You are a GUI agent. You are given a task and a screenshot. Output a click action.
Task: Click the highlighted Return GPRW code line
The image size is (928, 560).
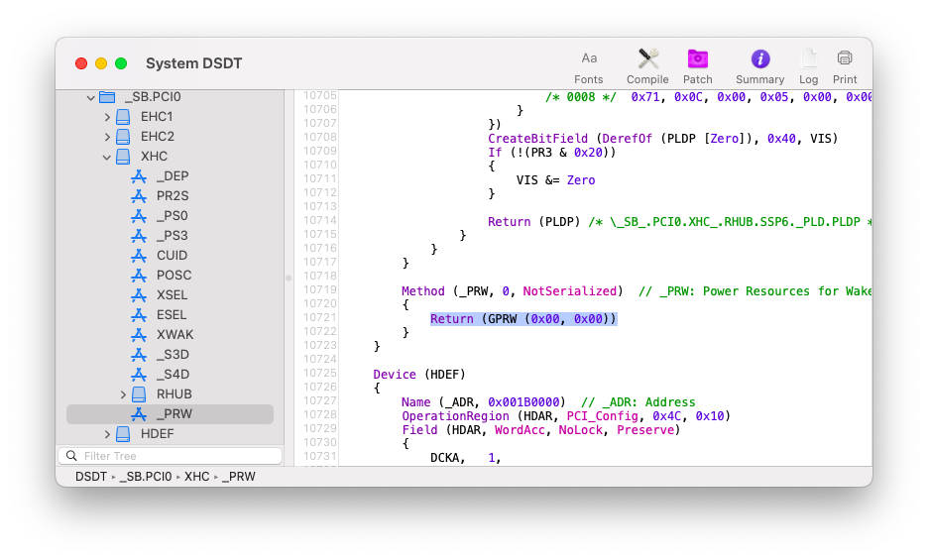click(x=523, y=319)
